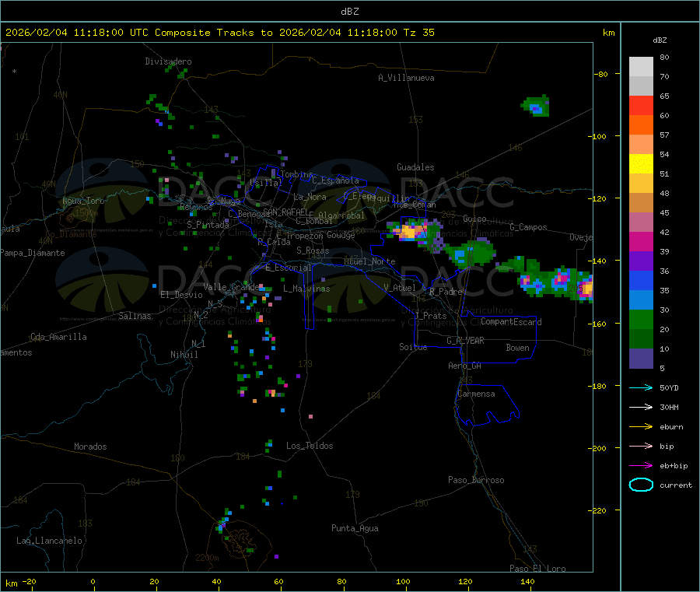The width and height of the screenshot is (700, 592).
Task: Click the 10 dBZ dark green swatch
Action: pyautogui.click(x=641, y=338)
